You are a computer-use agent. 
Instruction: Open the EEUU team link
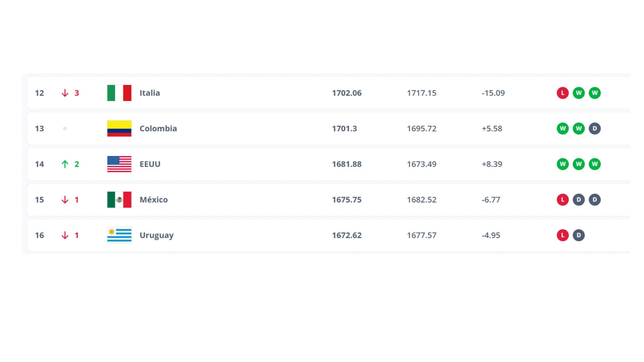click(x=150, y=164)
